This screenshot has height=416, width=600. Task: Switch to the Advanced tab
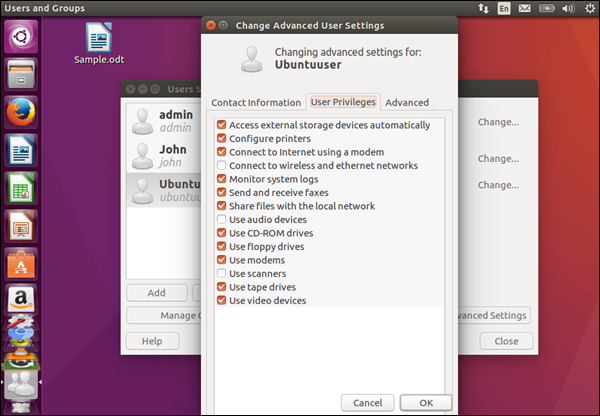tap(407, 103)
